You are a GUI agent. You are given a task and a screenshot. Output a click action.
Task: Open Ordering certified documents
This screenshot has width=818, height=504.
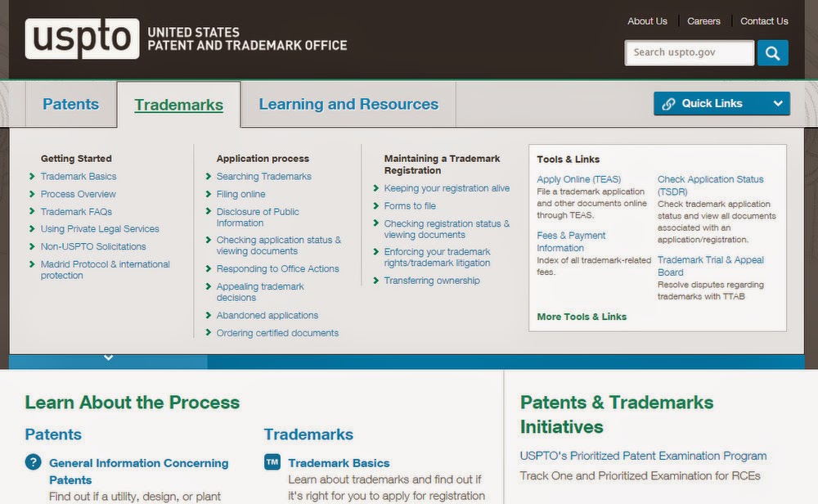pyautogui.click(x=277, y=333)
